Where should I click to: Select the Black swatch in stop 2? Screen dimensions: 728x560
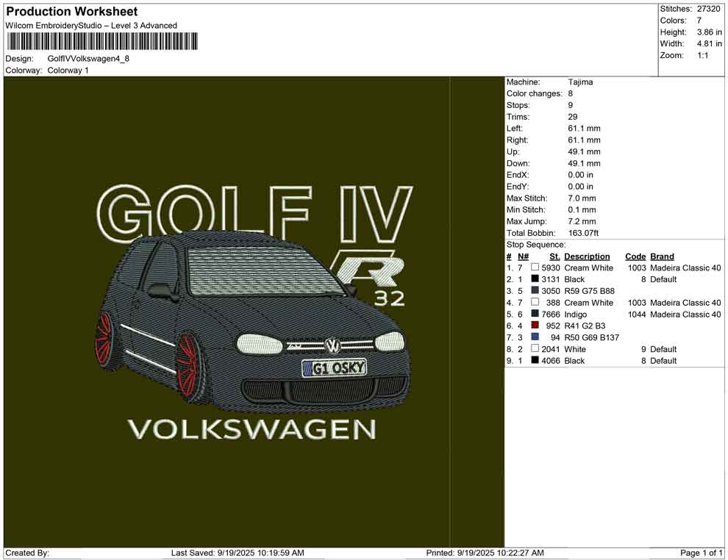pos(535,280)
